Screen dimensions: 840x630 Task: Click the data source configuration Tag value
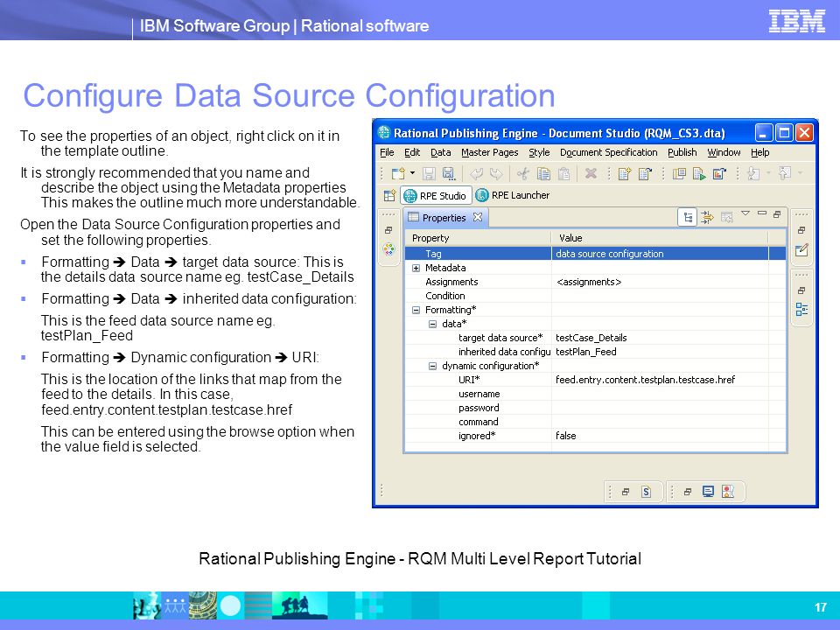point(660,254)
